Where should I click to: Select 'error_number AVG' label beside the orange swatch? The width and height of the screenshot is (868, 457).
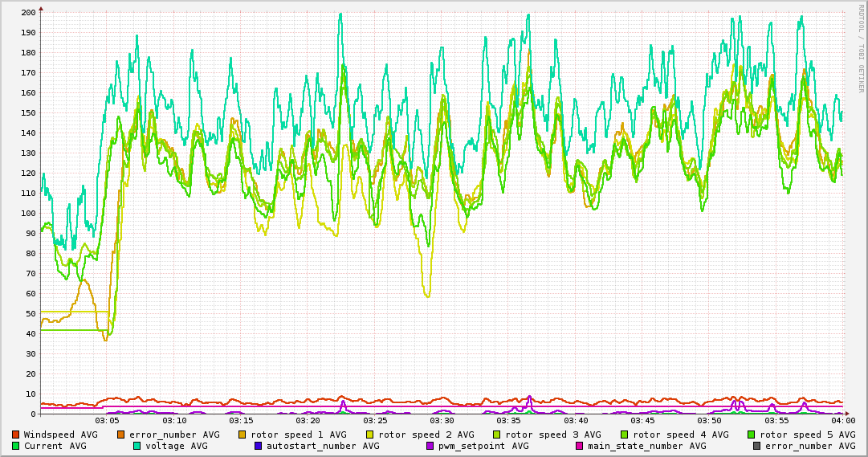click(x=174, y=435)
